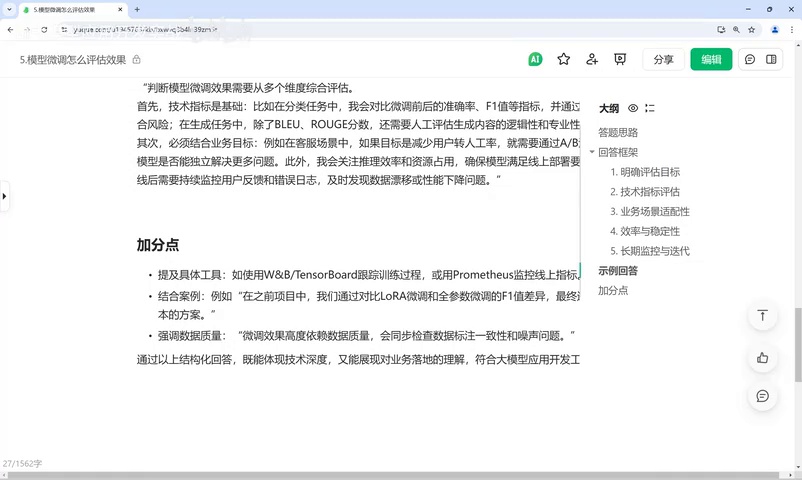Viewport: 802px width, 480px height.
Task: Jump to 1. 明确评估目标 outline item
Action: pyautogui.click(x=644, y=172)
